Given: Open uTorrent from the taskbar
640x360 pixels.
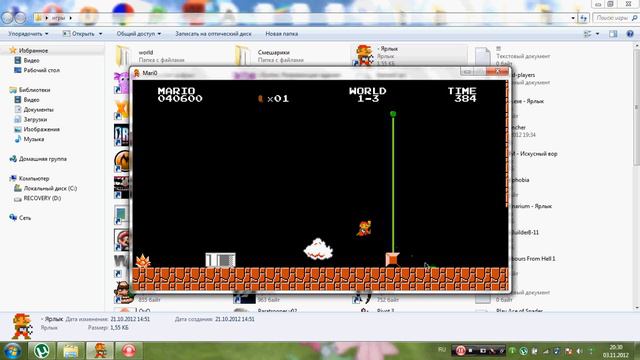Looking at the screenshot, I should point(42,351).
